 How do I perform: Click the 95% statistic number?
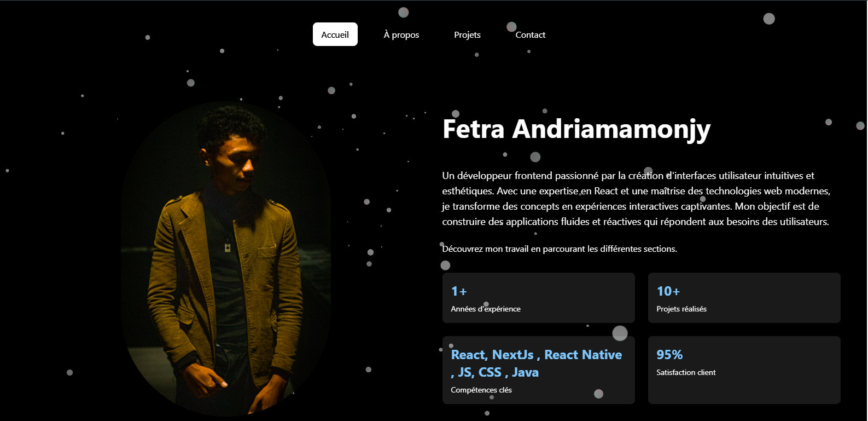click(x=669, y=355)
